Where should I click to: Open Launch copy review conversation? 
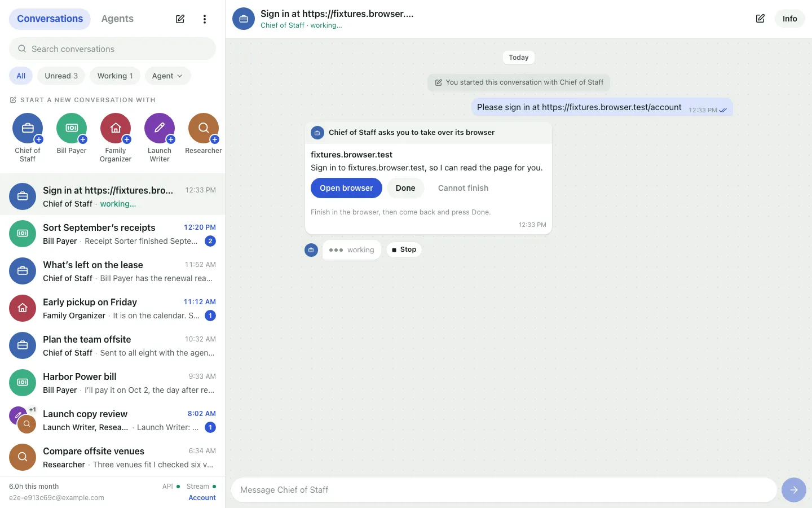(x=113, y=420)
